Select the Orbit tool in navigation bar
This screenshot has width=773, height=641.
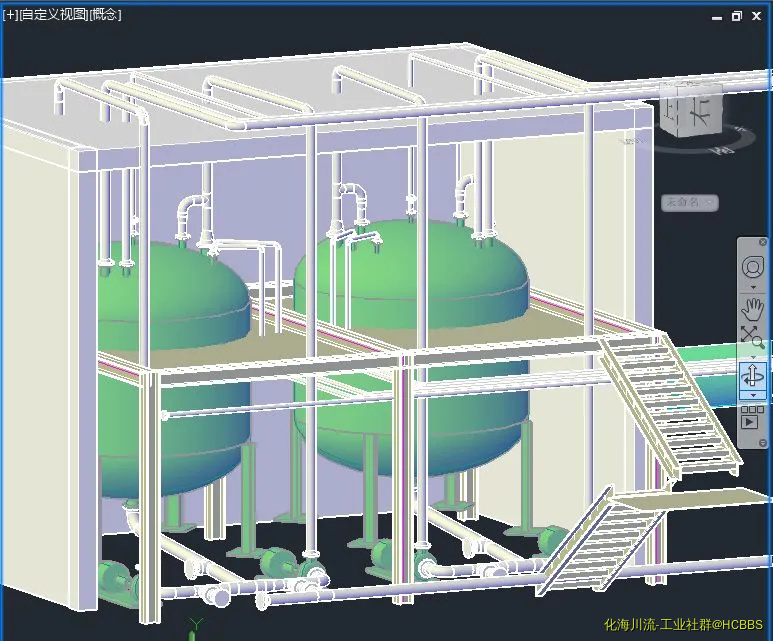coord(752,376)
